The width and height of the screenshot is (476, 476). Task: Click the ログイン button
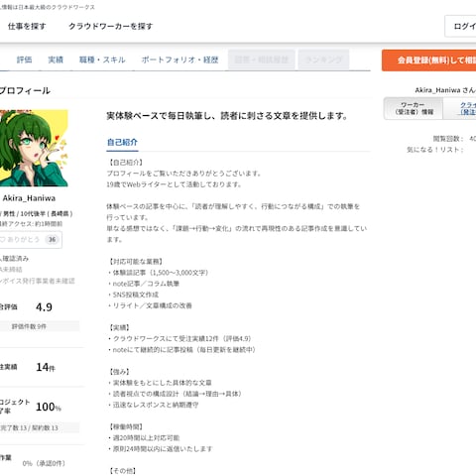coord(461,26)
